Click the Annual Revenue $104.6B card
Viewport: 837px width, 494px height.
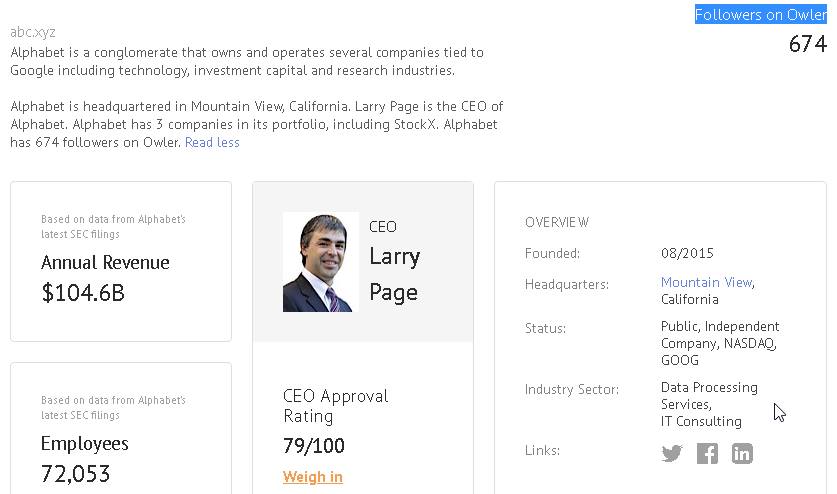point(120,262)
